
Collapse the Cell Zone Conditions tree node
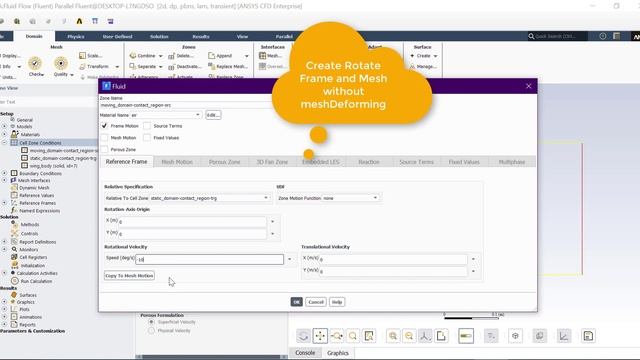click(4, 143)
